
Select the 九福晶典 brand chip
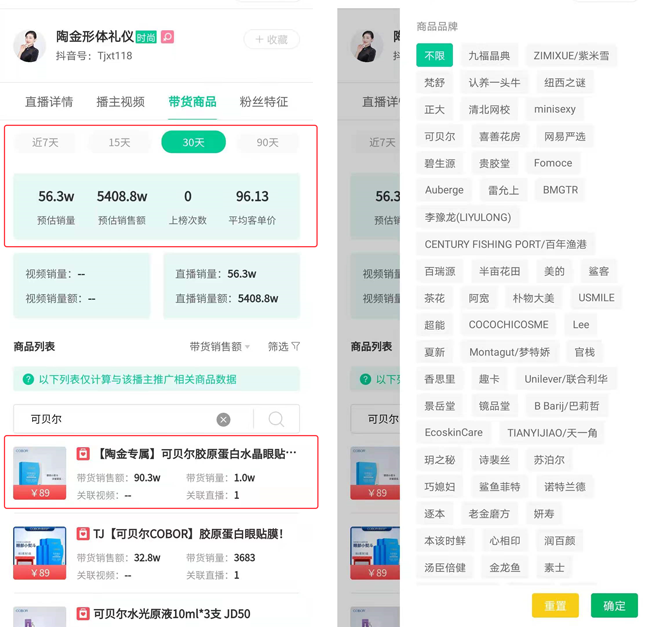tap(489, 56)
